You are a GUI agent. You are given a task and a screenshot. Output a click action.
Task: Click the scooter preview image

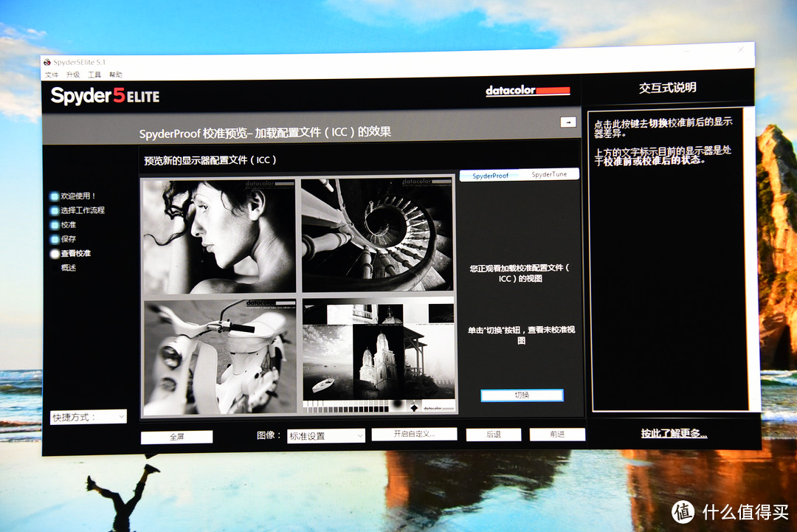[220, 357]
